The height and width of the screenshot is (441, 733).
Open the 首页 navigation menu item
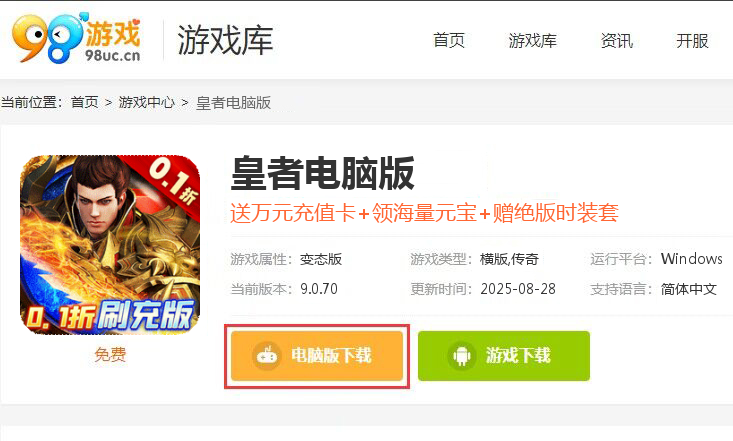coord(449,41)
